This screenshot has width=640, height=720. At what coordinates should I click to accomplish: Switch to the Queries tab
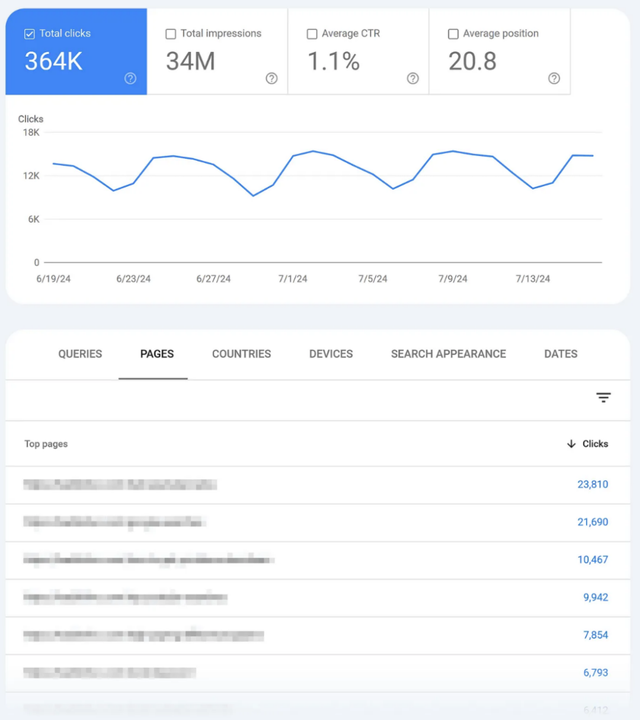80,354
